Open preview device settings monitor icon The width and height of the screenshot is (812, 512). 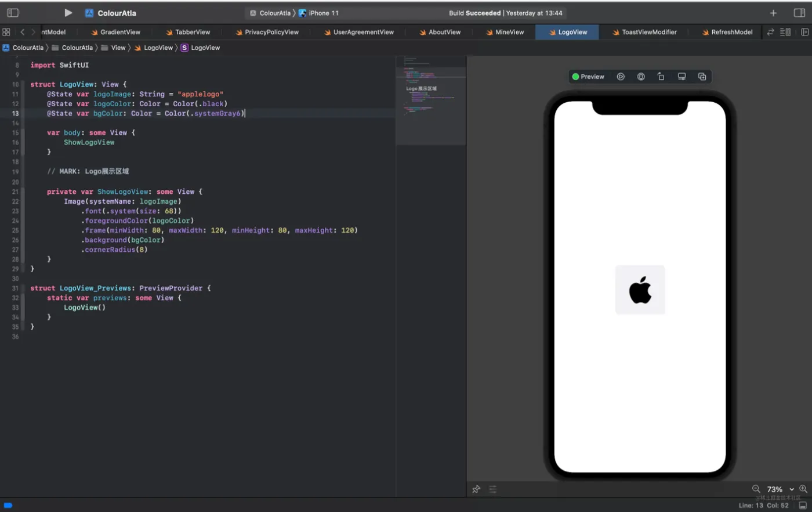(x=682, y=77)
